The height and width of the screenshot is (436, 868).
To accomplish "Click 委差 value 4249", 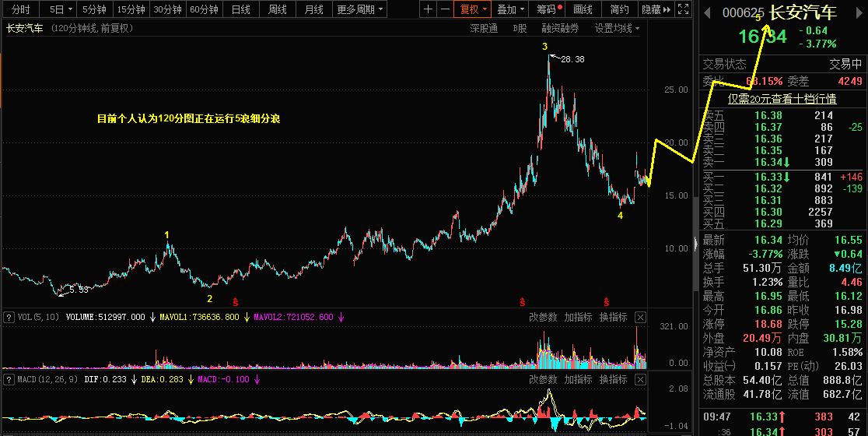I will pos(850,81).
